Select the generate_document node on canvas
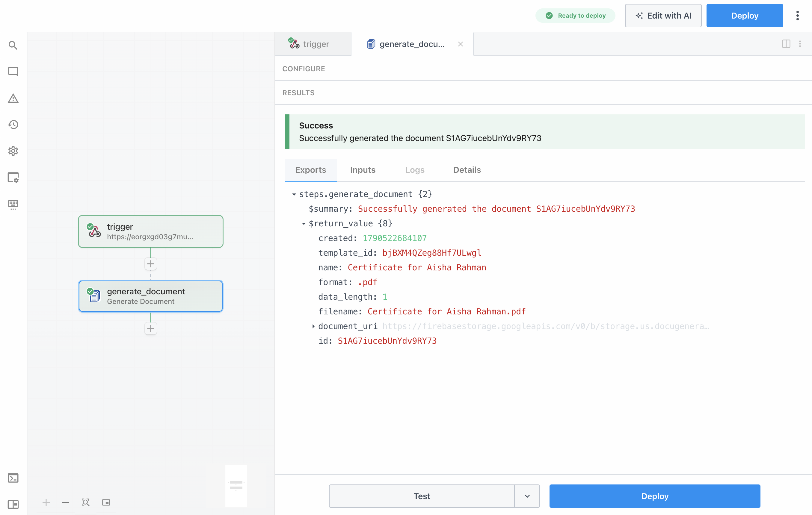 (x=151, y=296)
